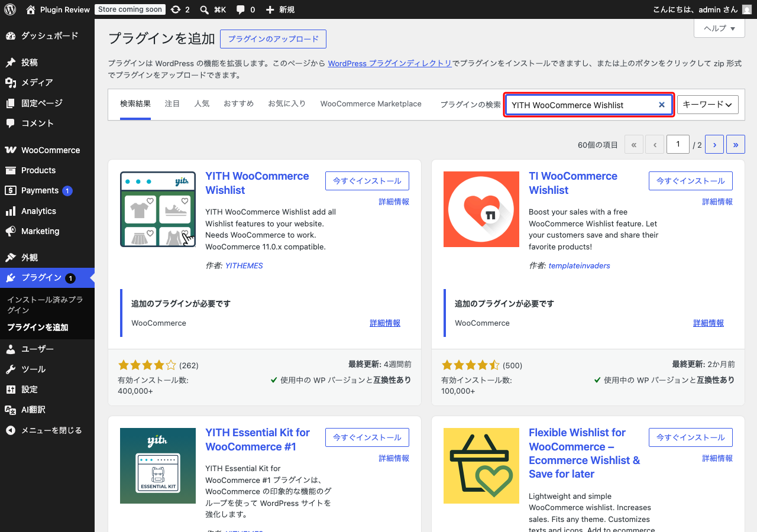The height and width of the screenshot is (532, 757).
Task: Open ダッシュボード from the sidebar
Action: click(47, 35)
